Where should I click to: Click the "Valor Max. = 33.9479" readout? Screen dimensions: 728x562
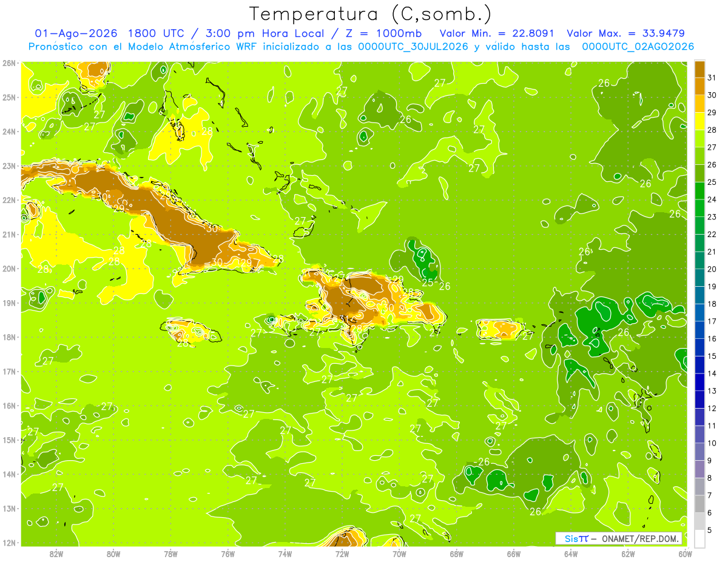[x=625, y=33]
